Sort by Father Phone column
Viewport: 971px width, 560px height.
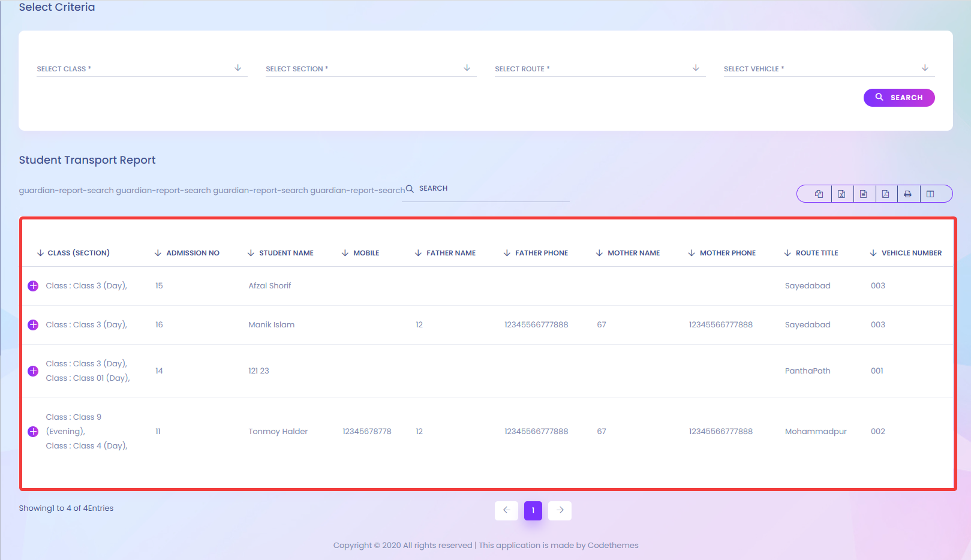536,253
